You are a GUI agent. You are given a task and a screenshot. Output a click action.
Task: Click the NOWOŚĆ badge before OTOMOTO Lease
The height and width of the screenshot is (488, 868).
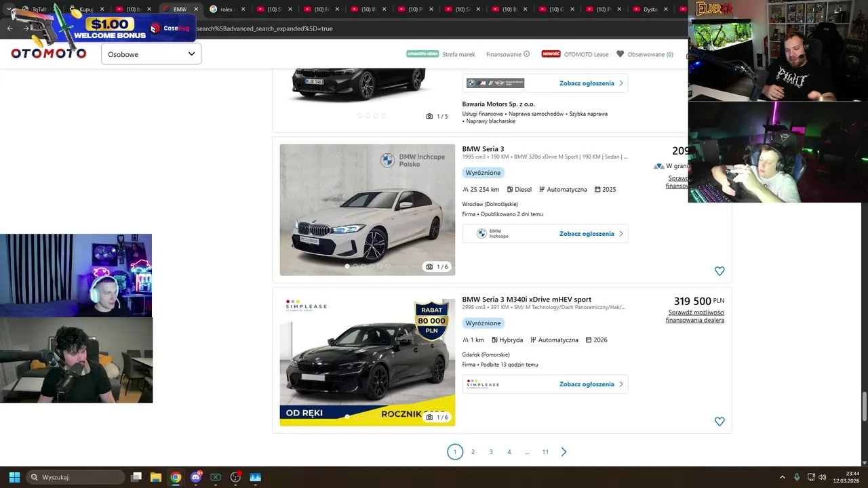[551, 54]
